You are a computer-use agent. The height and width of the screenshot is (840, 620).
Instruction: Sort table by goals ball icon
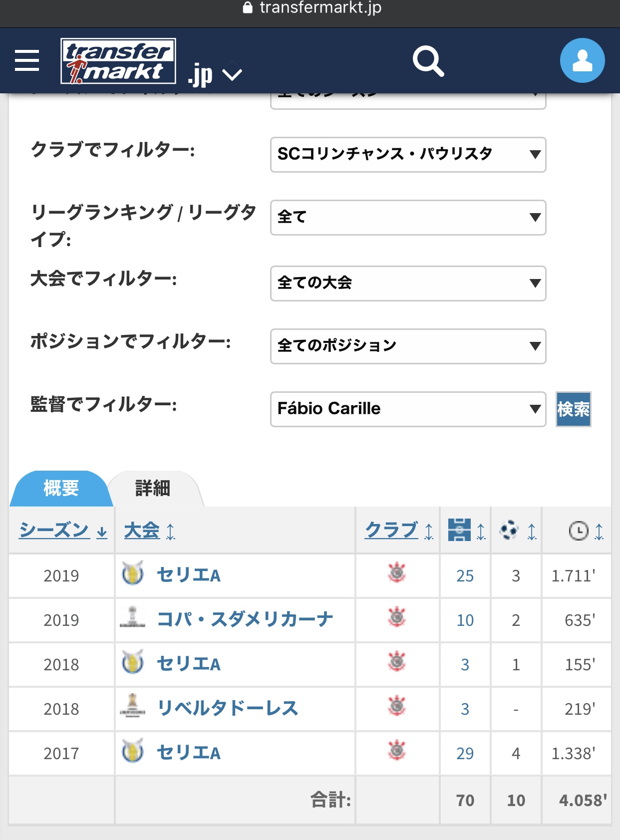click(517, 530)
